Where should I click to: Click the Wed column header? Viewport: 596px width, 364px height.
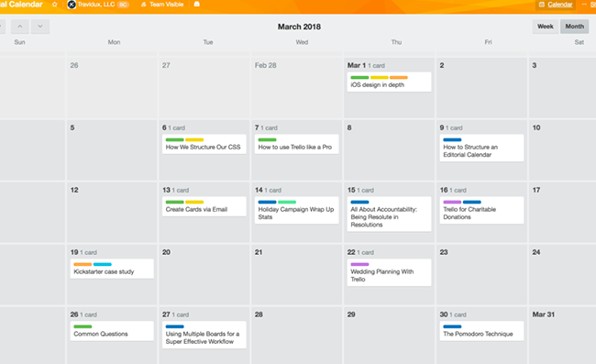point(302,42)
